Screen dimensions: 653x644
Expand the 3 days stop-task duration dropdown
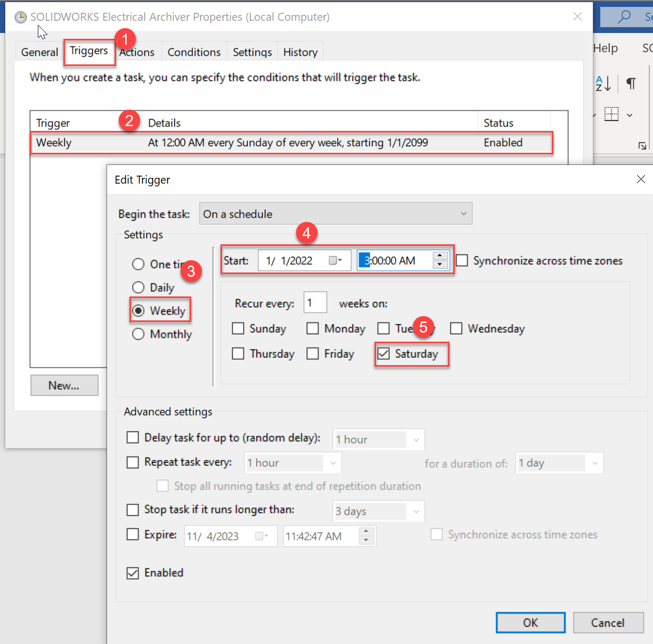pyautogui.click(x=417, y=511)
